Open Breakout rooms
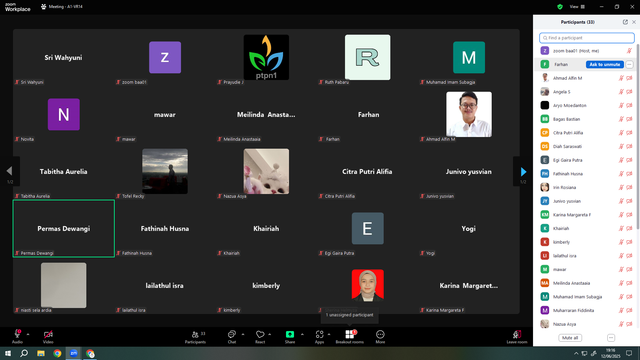Viewport: 640px width, 360px height. point(350,337)
